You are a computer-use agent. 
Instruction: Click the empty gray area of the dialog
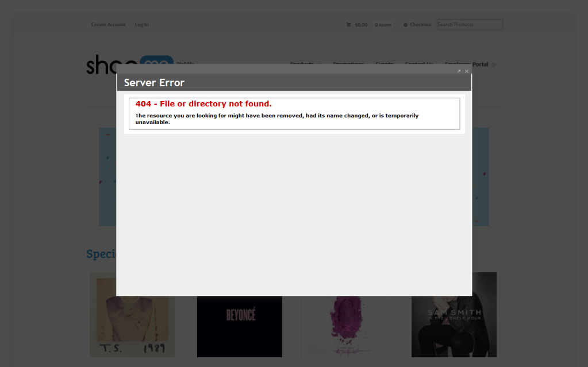[294, 213]
